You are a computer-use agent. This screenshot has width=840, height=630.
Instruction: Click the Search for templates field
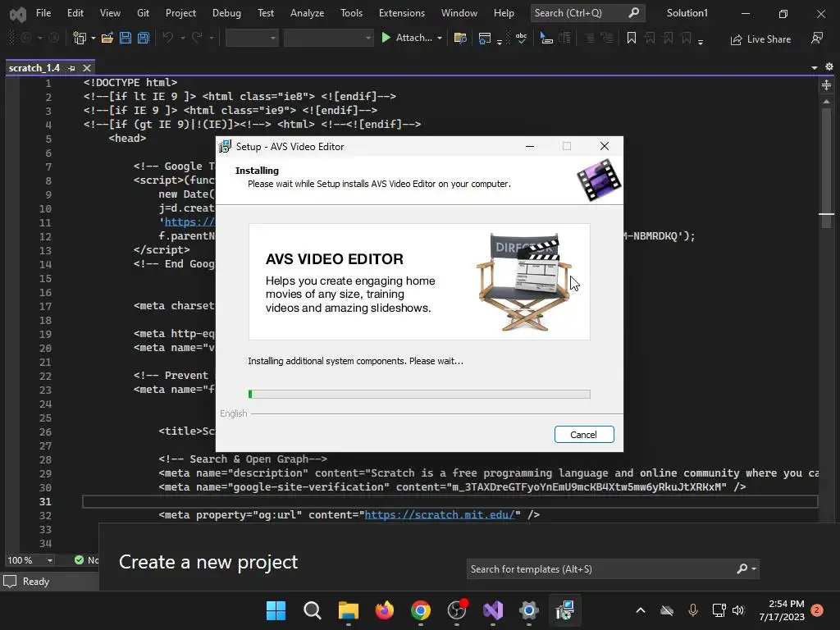point(612,569)
